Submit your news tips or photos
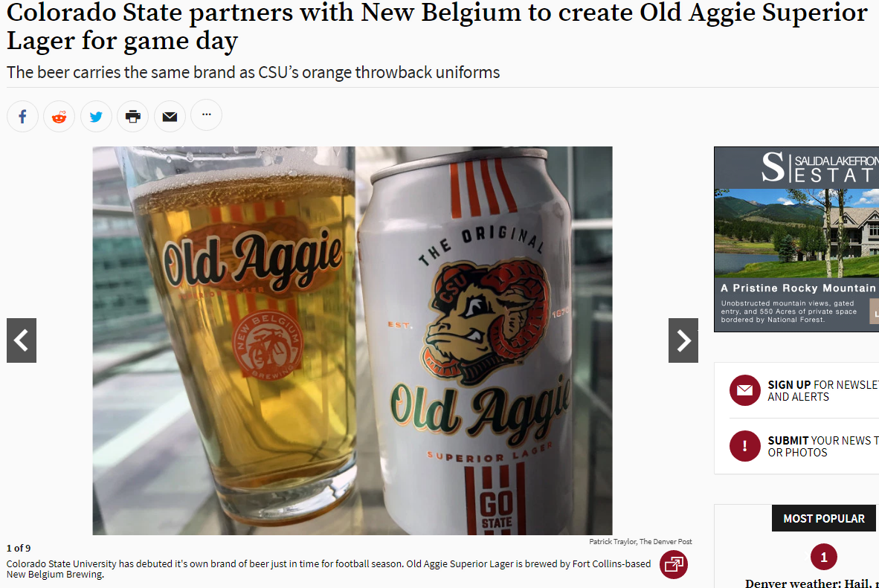Viewport: 879px width, 588px height. 823,446
